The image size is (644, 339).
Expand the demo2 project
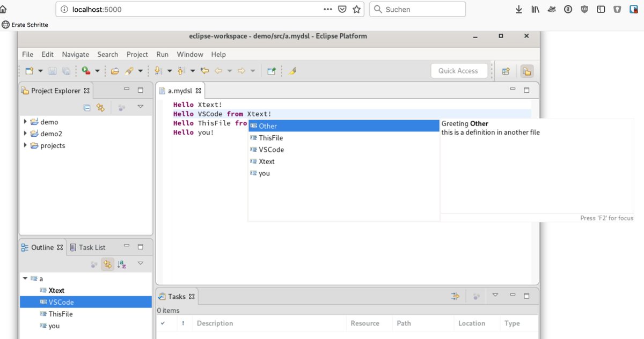25,134
